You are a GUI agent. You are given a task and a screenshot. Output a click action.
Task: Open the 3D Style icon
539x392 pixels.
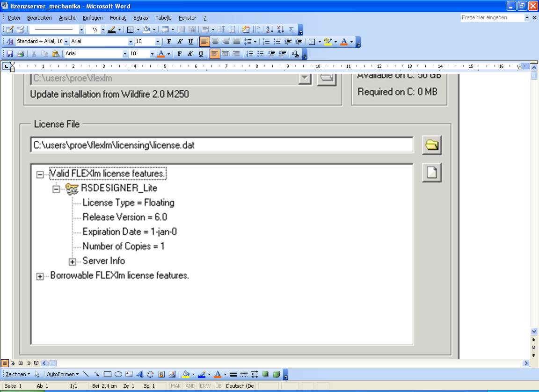(277, 374)
